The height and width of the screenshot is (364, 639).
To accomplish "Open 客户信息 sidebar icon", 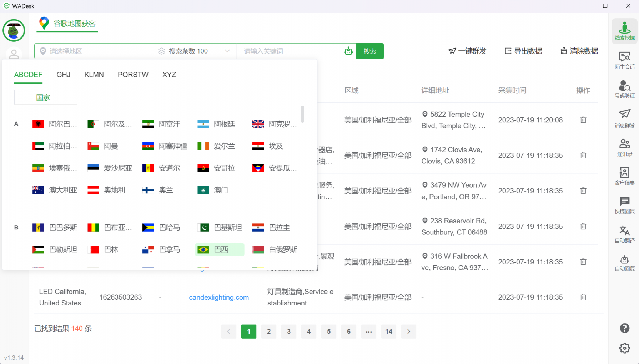I will tap(624, 176).
